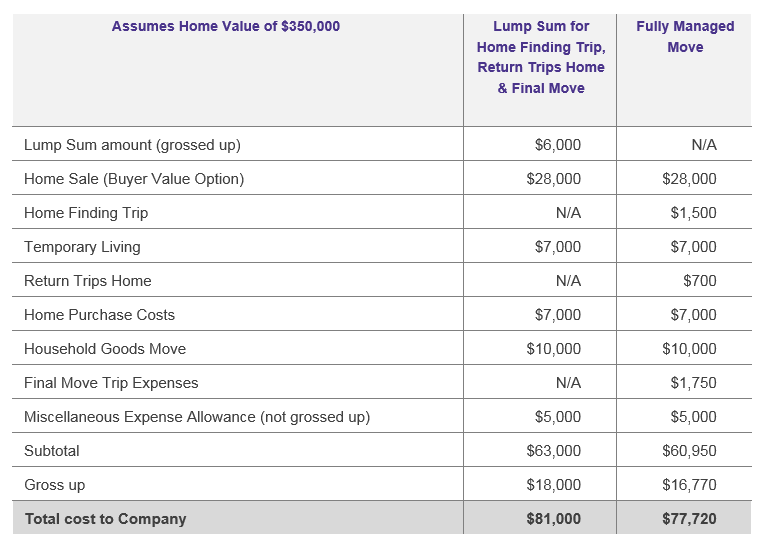Image resolution: width=761 pixels, height=546 pixels.
Task: Select the $16,770 gross up cell
Action: coord(689,485)
